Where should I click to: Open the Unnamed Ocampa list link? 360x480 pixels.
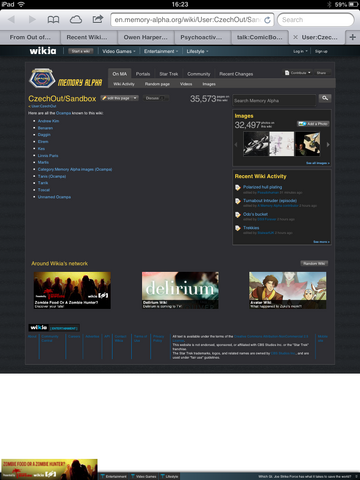click(x=54, y=197)
